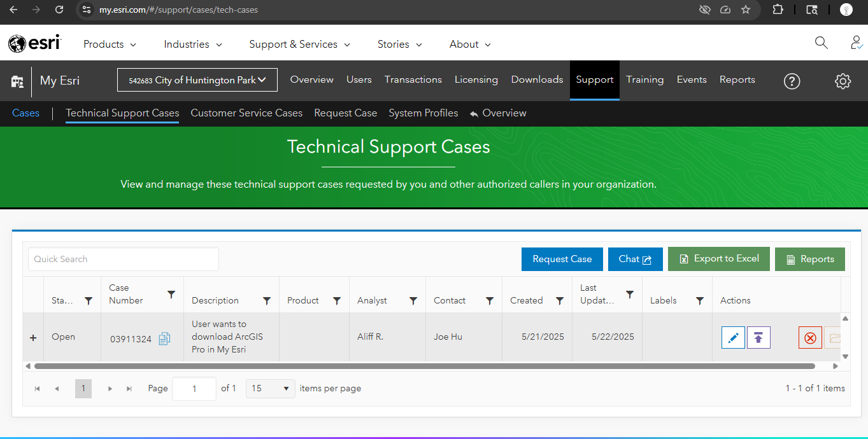Open the Events tab

(692, 80)
